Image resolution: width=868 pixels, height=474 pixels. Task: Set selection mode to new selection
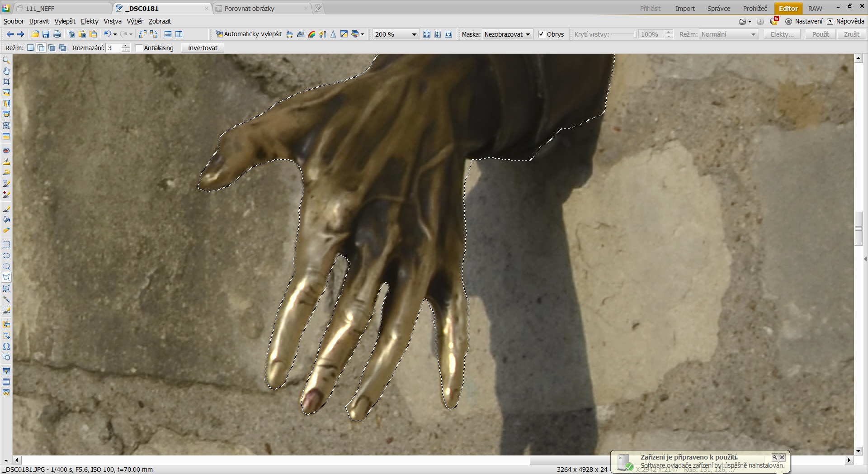pyautogui.click(x=30, y=48)
